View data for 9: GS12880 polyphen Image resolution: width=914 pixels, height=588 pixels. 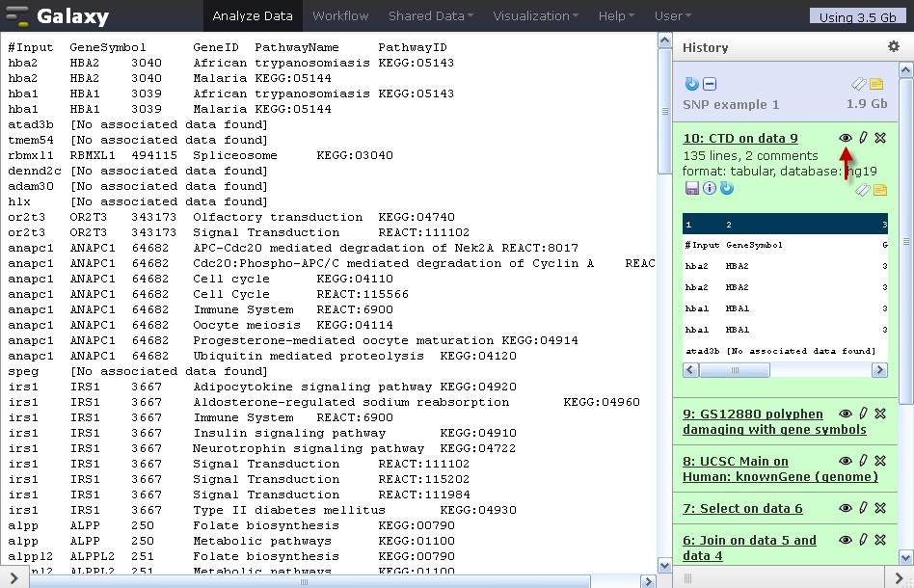coord(846,414)
